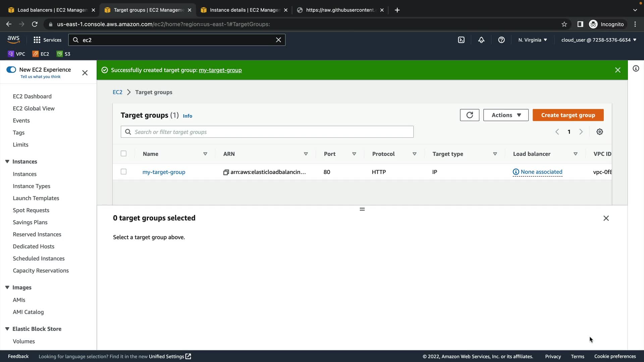Check the select-all header checkbox

coord(123,154)
